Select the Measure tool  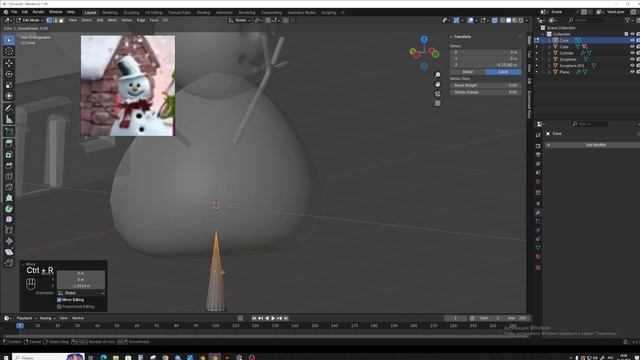click(x=9, y=120)
